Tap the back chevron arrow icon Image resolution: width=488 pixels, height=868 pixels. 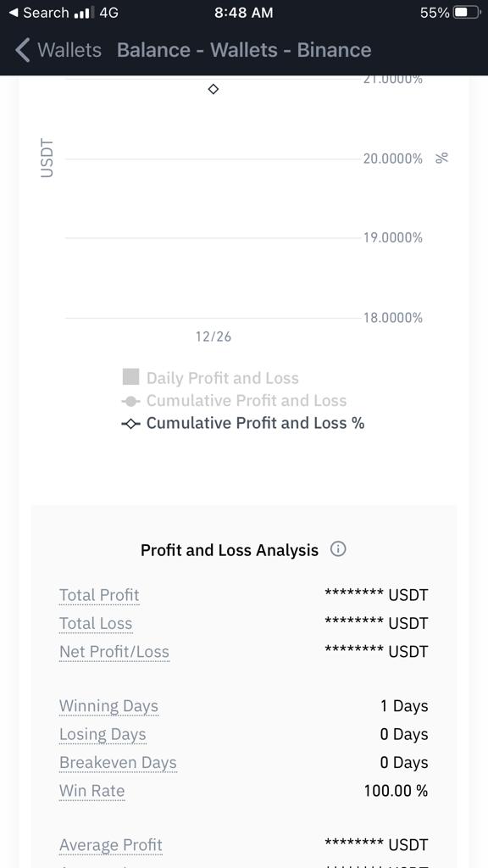coord(22,50)
